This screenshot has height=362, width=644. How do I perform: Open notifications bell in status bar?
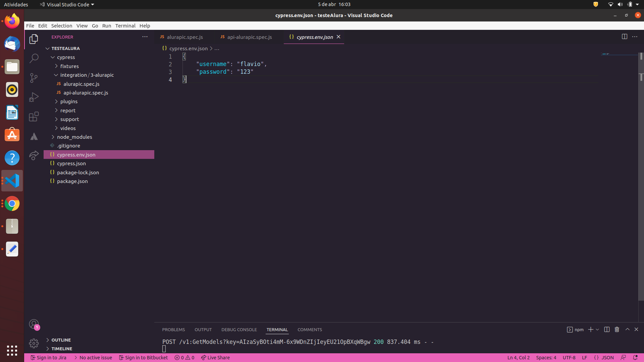(x=635, y=358)
